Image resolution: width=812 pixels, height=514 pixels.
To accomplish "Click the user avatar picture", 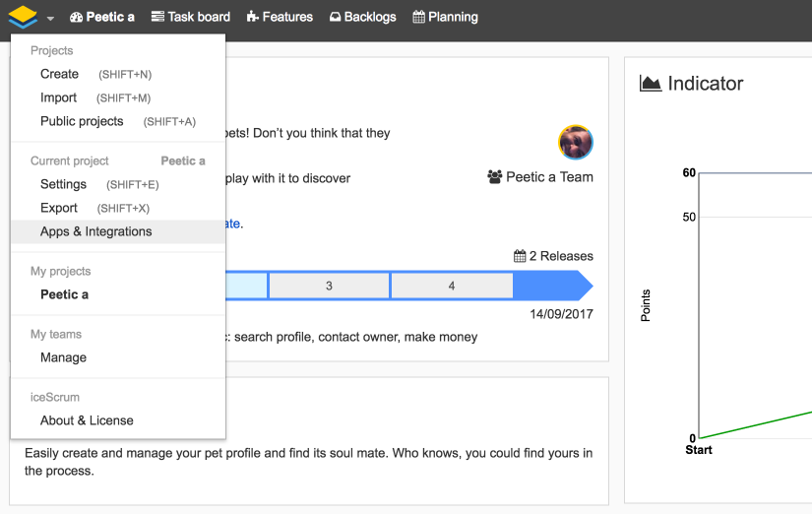I will pyautogui.click(x=575, y=142).
